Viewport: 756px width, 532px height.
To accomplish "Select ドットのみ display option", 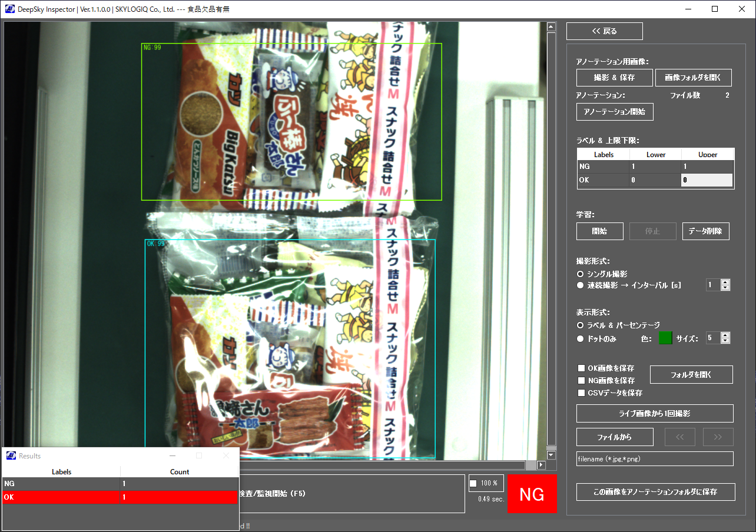I will click(x=580, y=339).
